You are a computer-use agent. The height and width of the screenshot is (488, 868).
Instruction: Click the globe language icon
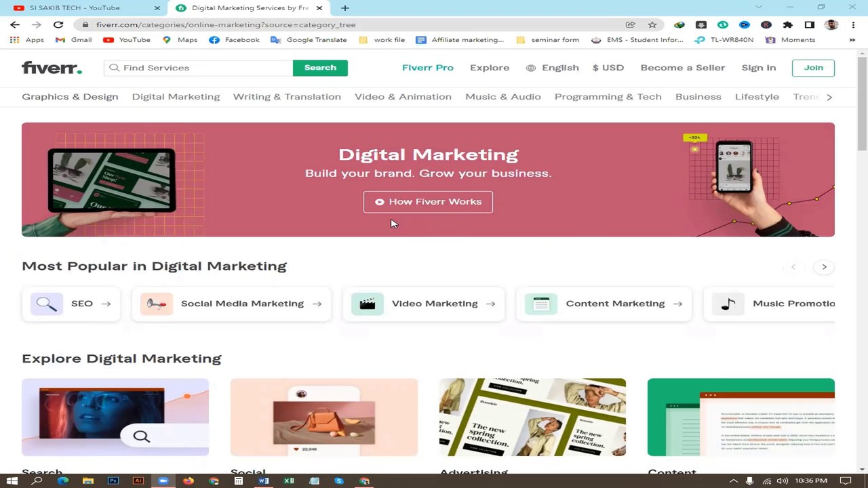pos(531,68)
